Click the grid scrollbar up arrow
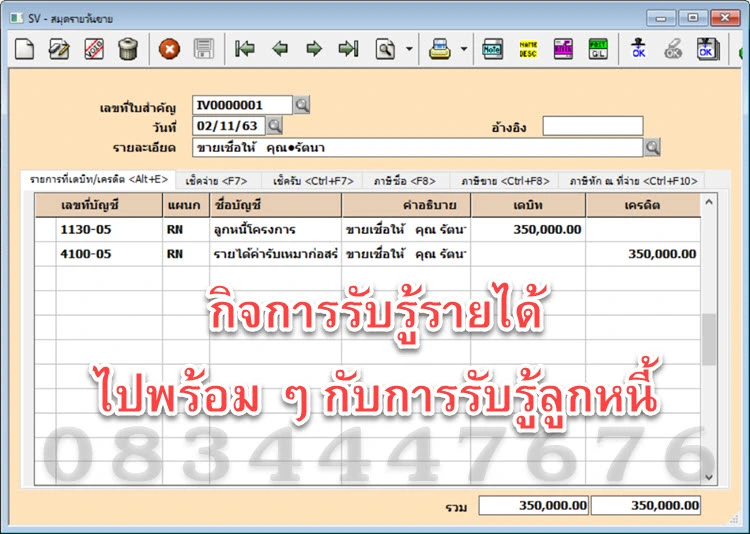 709,202
